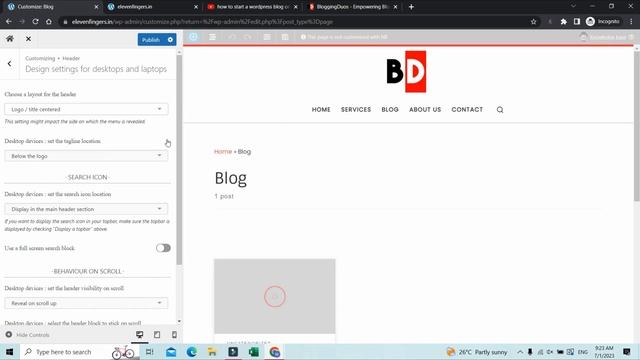Open ABOUT US menu item
Screen dimensions: 640x360
pyautogui.click(x=425, y=109)
